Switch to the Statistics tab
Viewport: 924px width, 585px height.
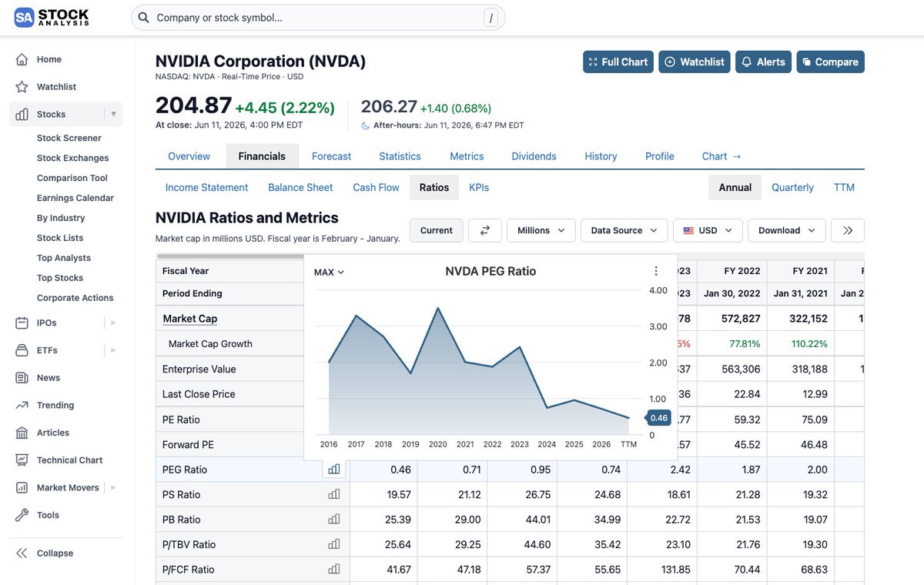click(400, 156)
